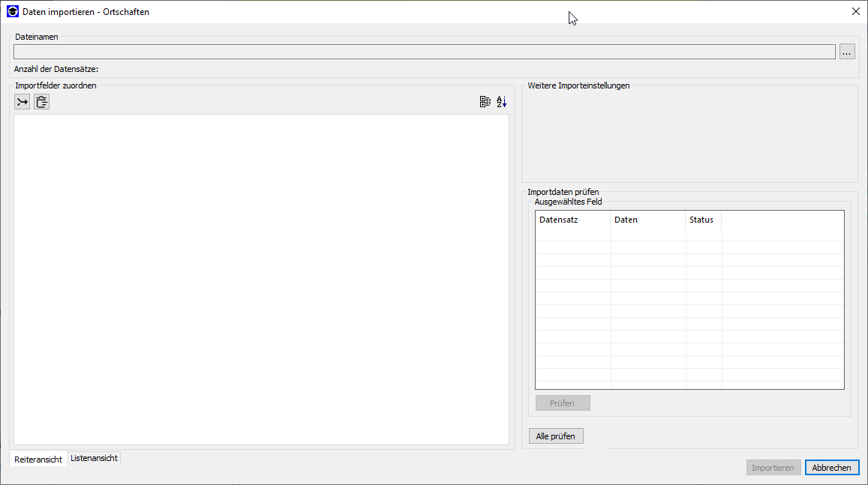868x485 pixels.
Task: Cancel the import with Abbrechen
Action: tap(831, 468)
